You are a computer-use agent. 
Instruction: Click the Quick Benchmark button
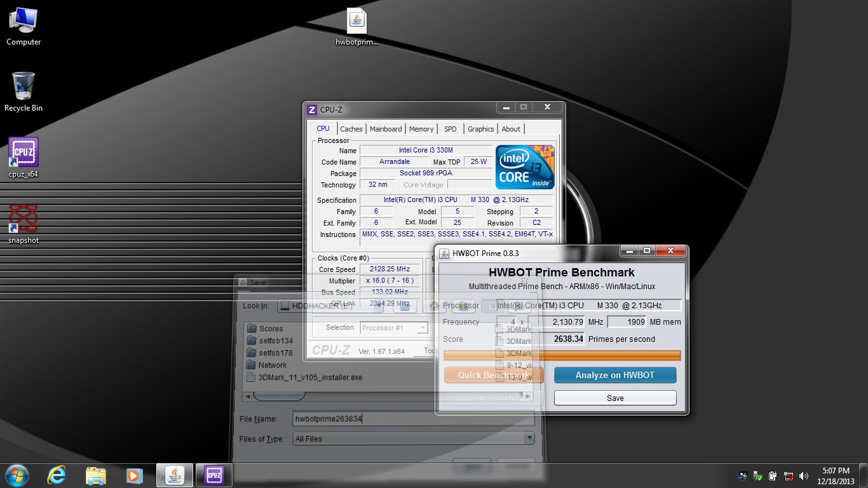click(494, 375)
